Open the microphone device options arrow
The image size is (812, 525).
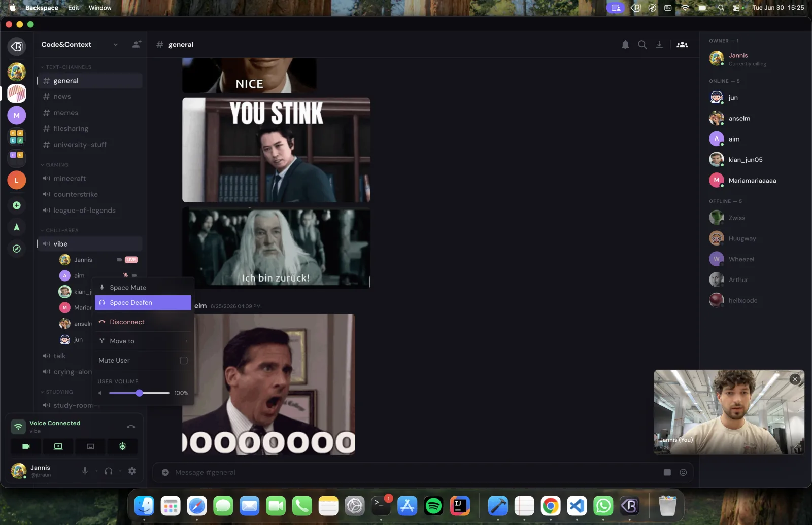tap(96, 471)
